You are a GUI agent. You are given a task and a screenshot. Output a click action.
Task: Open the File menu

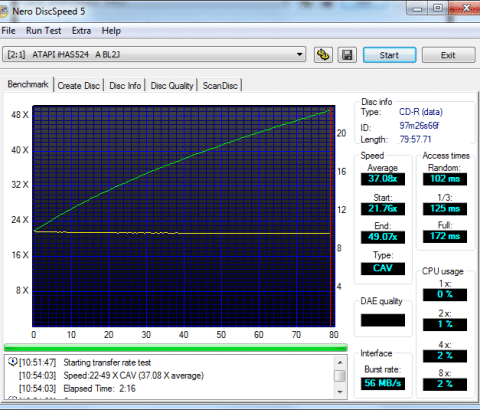[8, 31]
